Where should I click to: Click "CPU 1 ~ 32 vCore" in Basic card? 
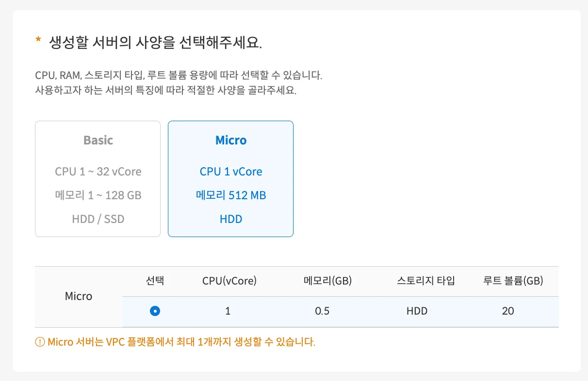tap(98, 172)
